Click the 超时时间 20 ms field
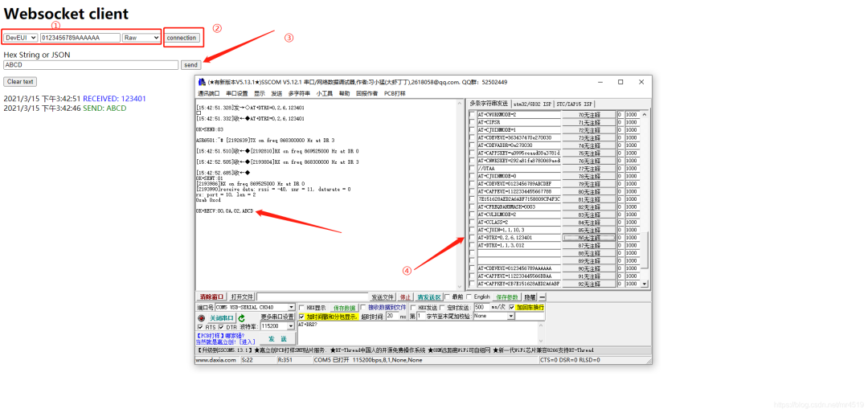Image resolution: width=868 pixels, height=413 pixels. pyautogui.click(x=392, y=316)
